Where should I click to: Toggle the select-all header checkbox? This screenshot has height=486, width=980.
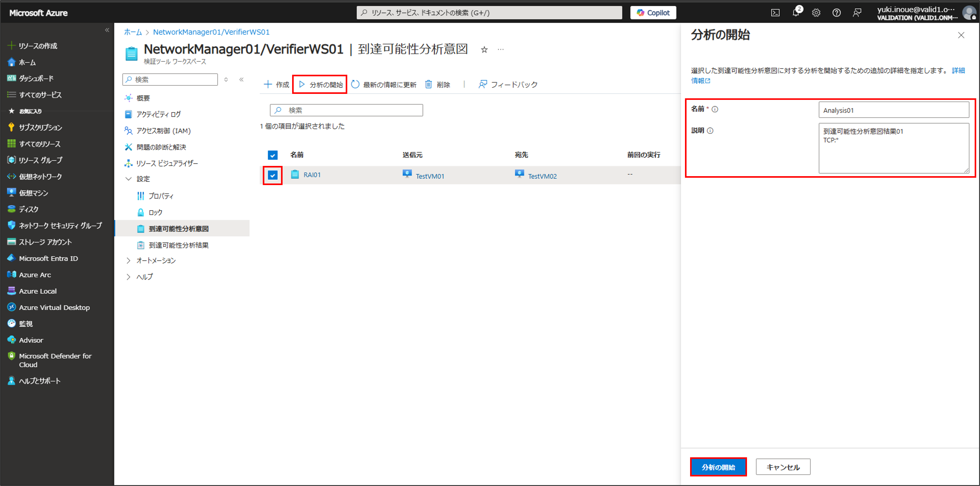[272, 155]
